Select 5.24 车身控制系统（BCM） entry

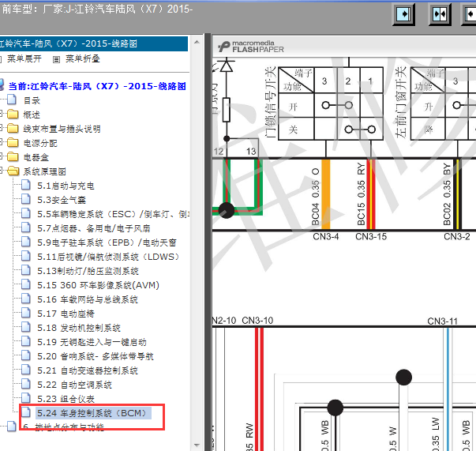[x=93, y=413]
